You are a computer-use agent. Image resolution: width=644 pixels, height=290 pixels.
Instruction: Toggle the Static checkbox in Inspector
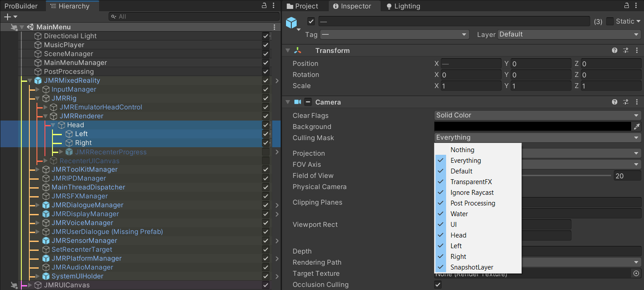pos(610,21)
